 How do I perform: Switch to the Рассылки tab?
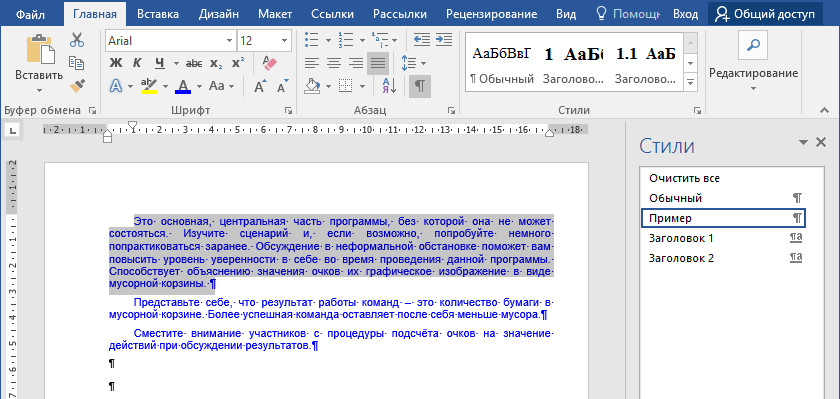click(x=400, y=14)
